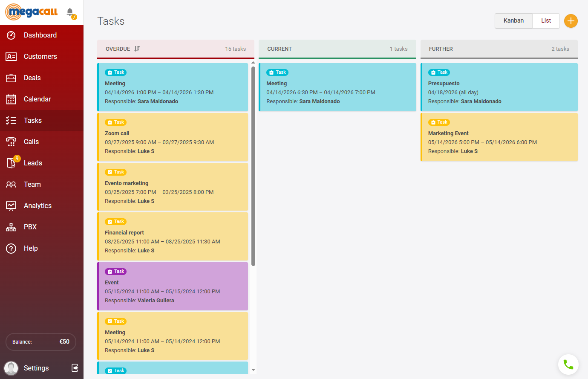Switch to the List view
The image size is (588, 379).
(x=546, y=20)
